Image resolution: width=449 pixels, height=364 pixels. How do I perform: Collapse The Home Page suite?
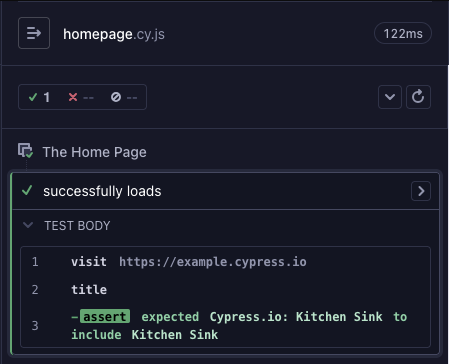coord(95,152)
